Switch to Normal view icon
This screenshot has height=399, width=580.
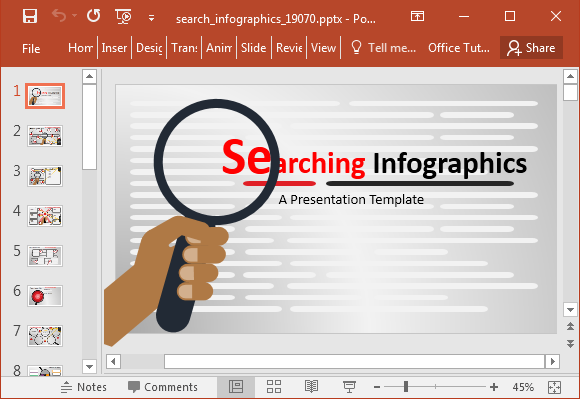(x=236, y=387)
